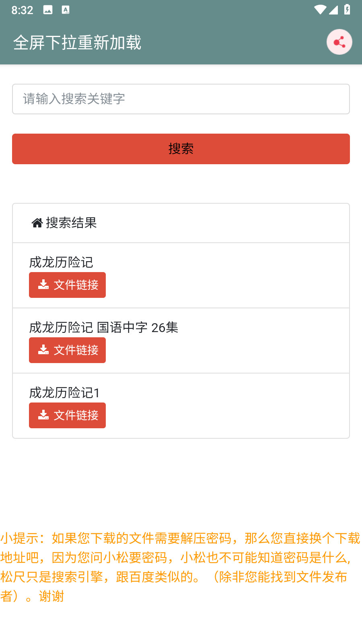Tap the cellular signal status icon
This screenshot has height=644, width=362.
(x=333, y=10)
